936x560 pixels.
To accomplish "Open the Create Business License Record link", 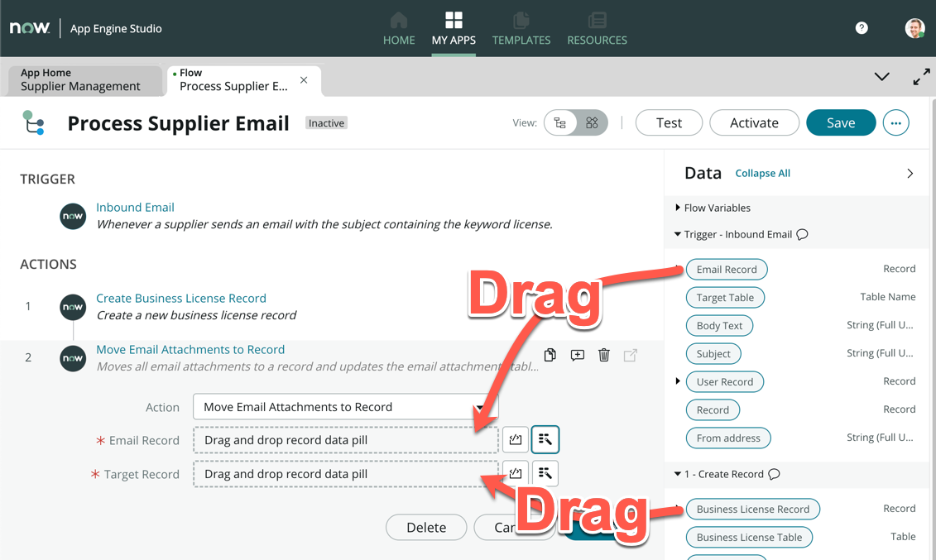I will click(x=181, y=299).
